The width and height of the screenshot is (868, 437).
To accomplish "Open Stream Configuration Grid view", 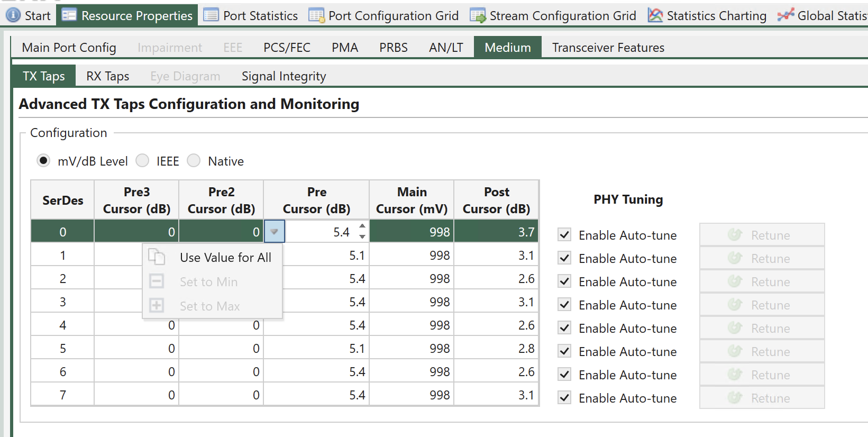I will pyautogui.click(x=553, y=15).
